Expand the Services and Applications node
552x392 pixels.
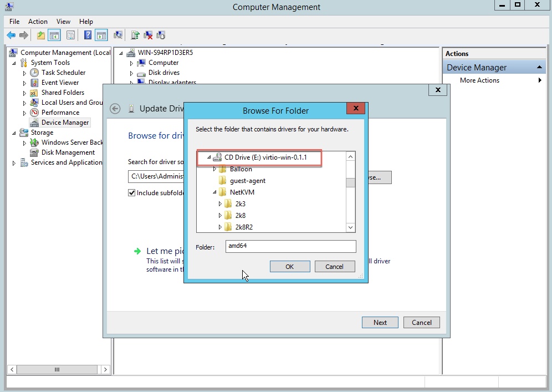(14, 163)
